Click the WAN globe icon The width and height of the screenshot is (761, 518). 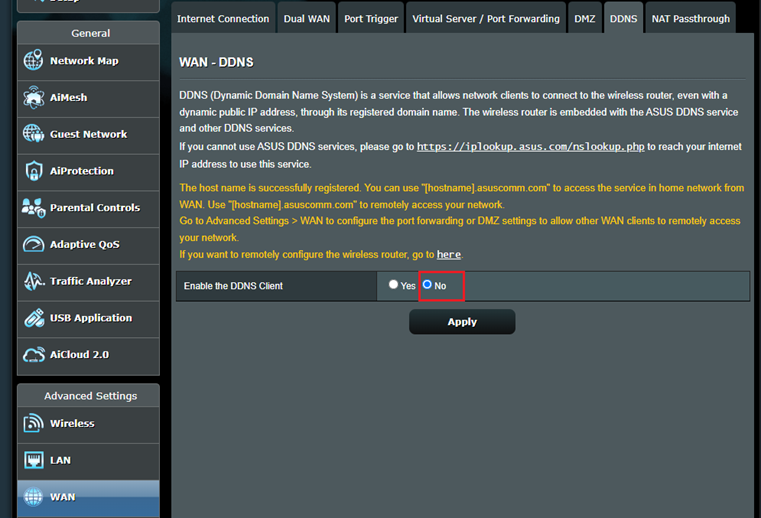(x=33, y=497)
